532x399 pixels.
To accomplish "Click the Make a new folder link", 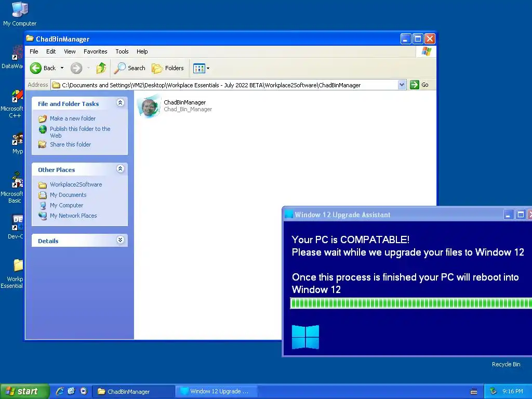I will coord(73,118).
